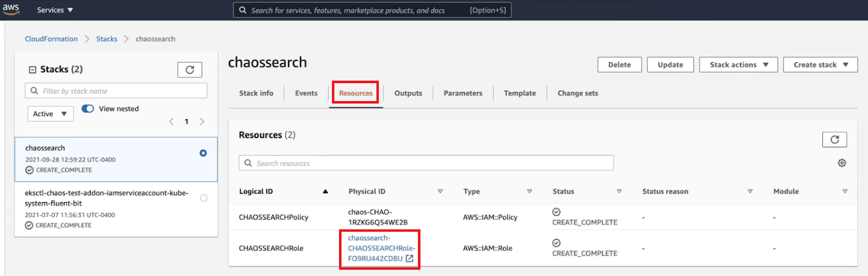
Task: Sort by Module column
Action: [x=845, y=191]
